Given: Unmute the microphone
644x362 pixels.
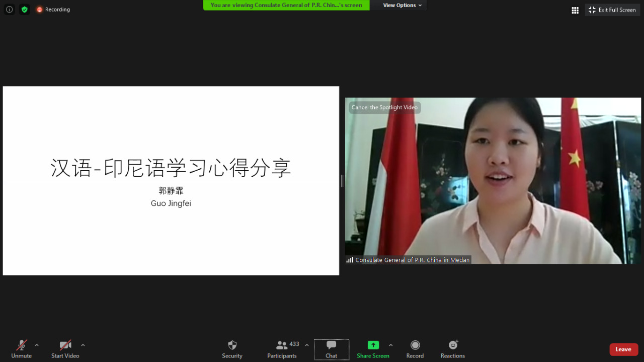Looking at the screenshot, I should 22,349.
